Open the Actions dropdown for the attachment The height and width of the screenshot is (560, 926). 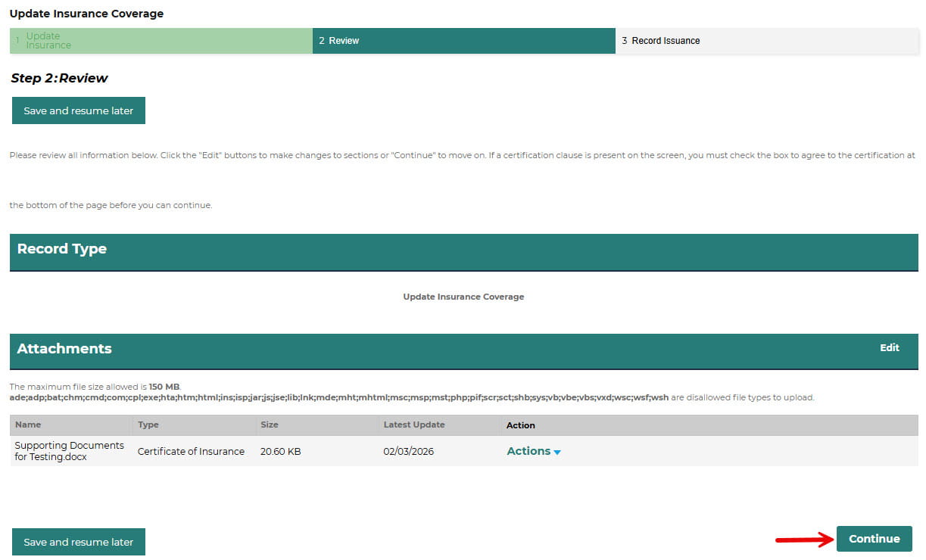[x=534, y=451]
